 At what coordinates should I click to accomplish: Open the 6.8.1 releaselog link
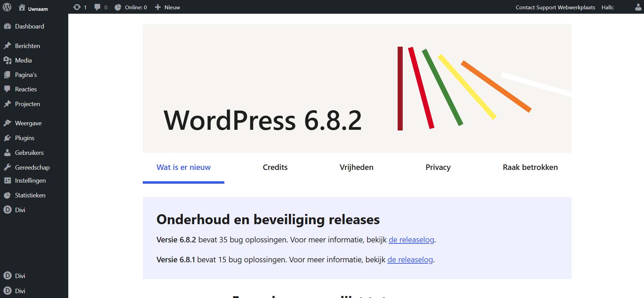[410, 260]
